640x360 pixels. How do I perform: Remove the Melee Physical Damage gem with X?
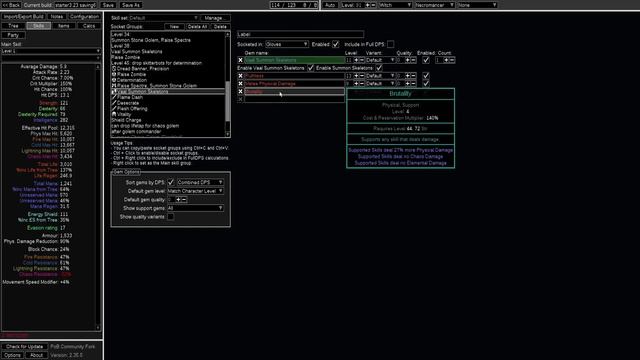pyautogui.click(x=240, y=84)
